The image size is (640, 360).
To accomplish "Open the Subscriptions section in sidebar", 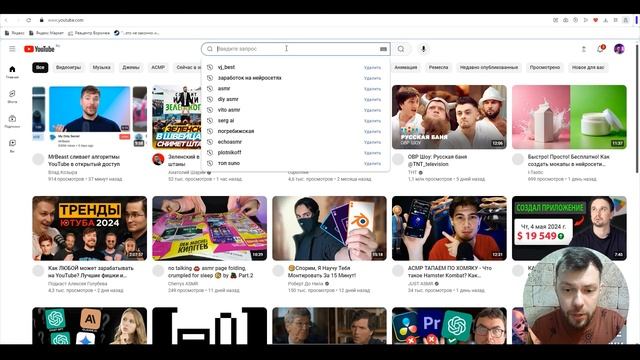I will tap(12, 121).
